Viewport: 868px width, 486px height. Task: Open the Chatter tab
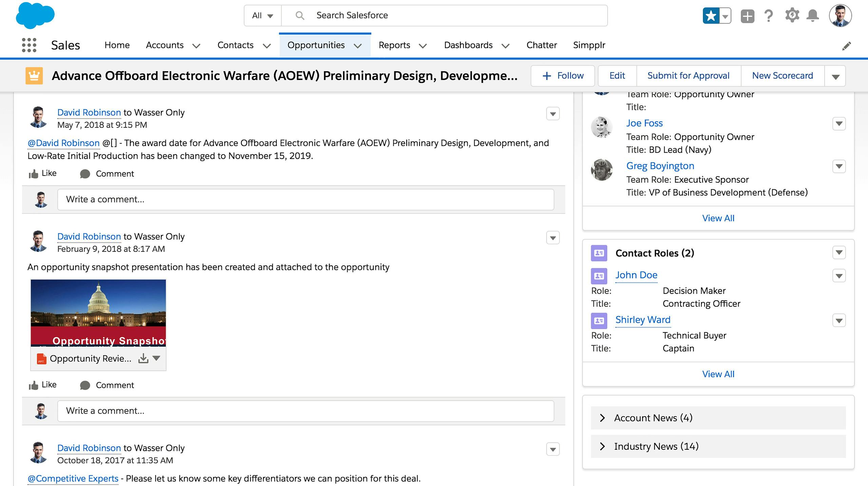541,45
